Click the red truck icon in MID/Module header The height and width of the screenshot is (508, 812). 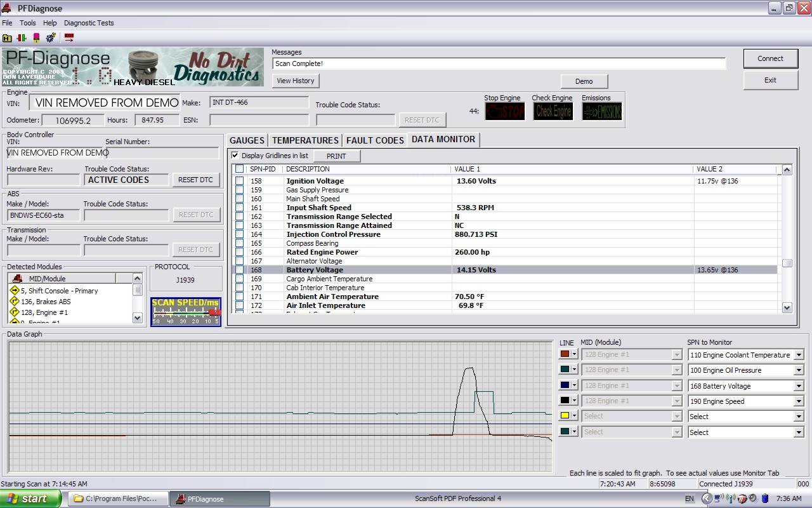[x=18, y=278]
